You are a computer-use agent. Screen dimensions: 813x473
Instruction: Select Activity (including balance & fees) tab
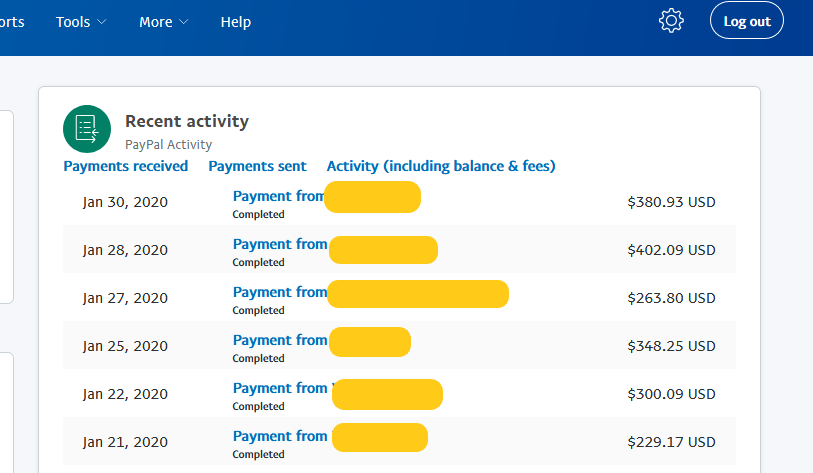pyautogui.click(x=441, y=166)
